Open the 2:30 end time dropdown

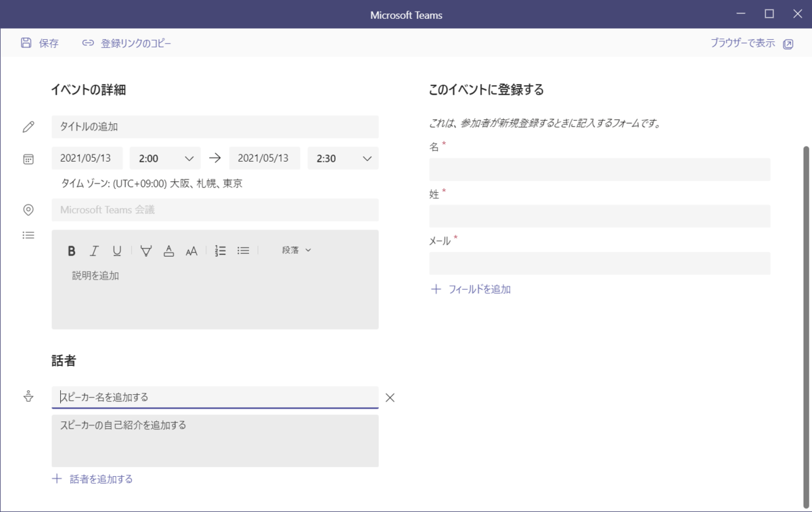(x=343, y=158)
